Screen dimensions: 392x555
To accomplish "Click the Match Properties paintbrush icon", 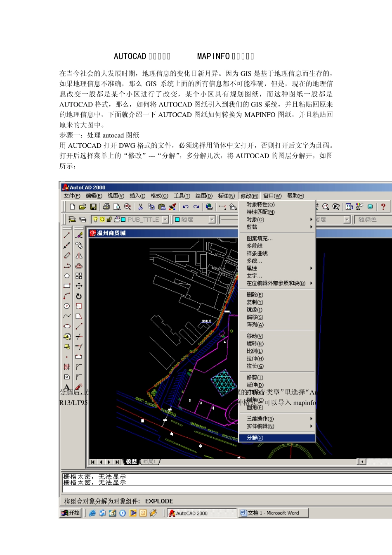I will [x=172, y=206].
